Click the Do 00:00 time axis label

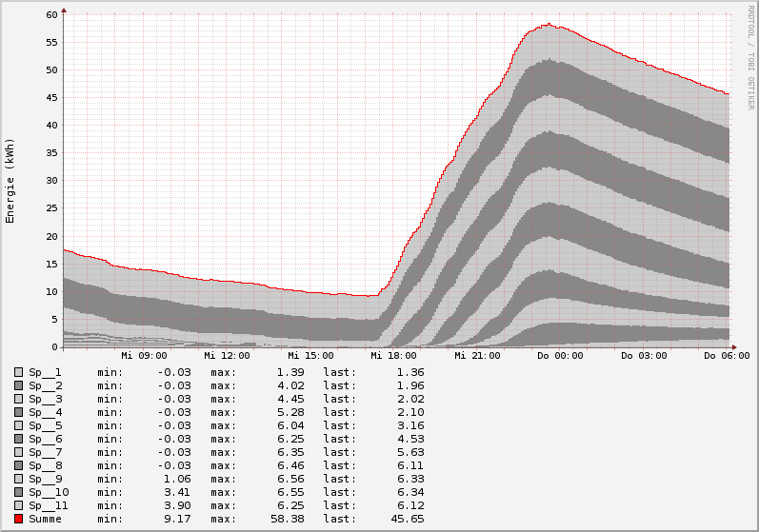click(561, 356)
